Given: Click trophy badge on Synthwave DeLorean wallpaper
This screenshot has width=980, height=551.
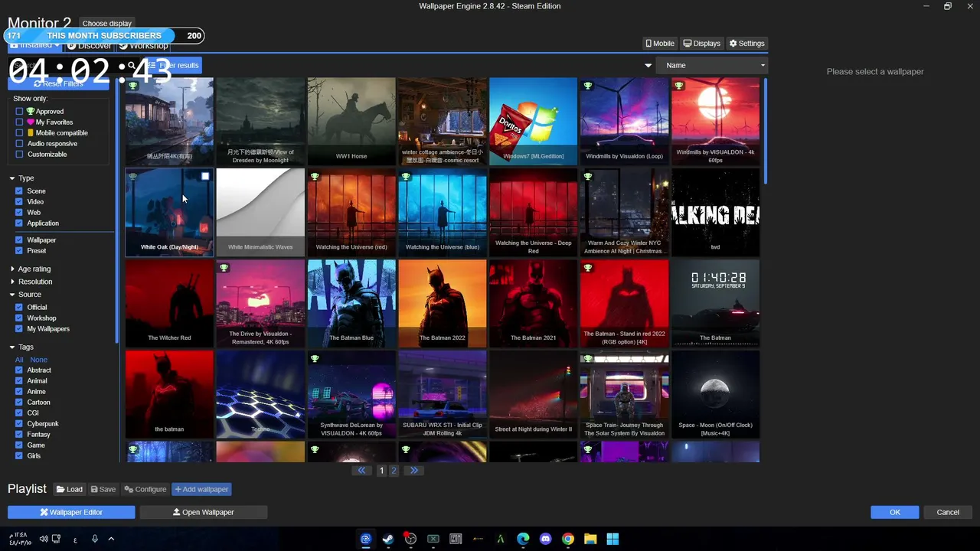Looking at the screenshot, I should coord(315,359).
